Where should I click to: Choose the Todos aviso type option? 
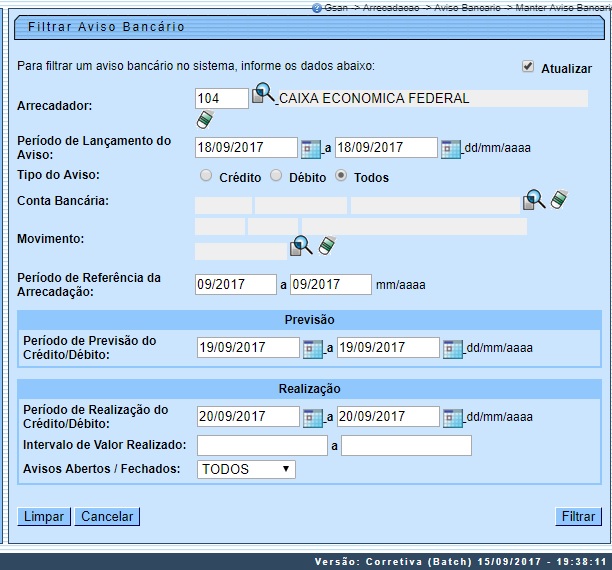point(341,176)
